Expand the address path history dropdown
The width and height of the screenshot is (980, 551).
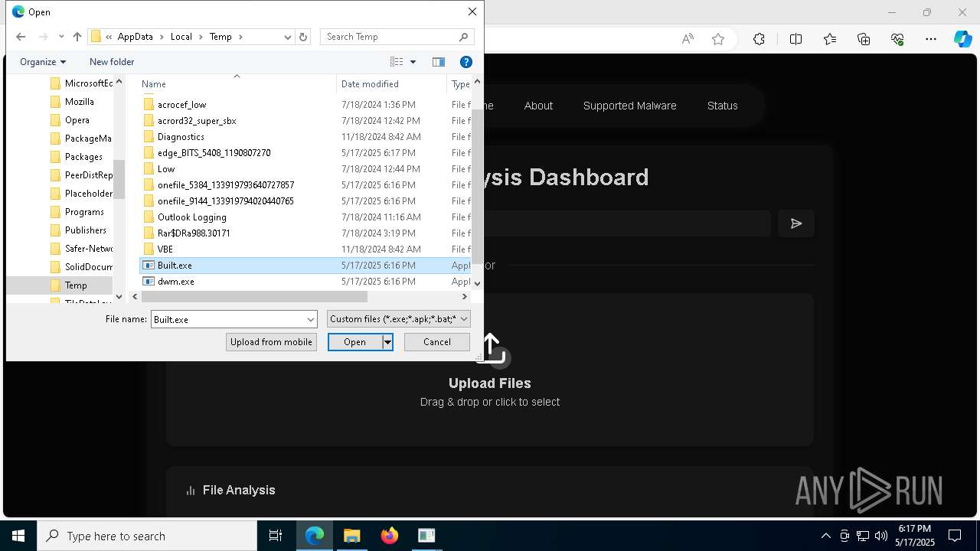[x=287, y=37]
